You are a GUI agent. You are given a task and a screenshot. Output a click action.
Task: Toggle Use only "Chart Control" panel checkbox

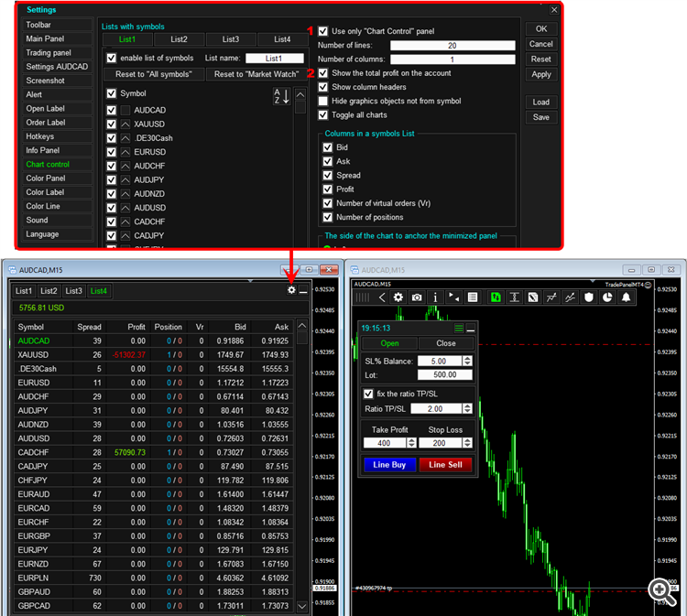point(323,31)
